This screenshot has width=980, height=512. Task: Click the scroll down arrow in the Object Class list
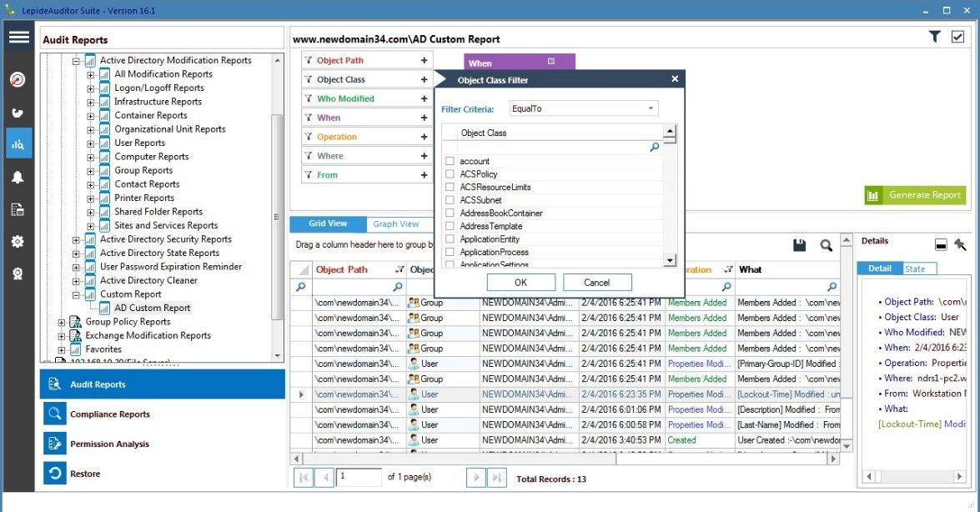(669, 260)
